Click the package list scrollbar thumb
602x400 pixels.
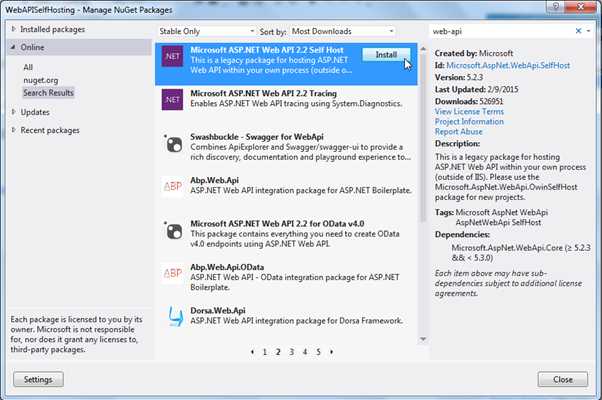click(x=423, y=138)
